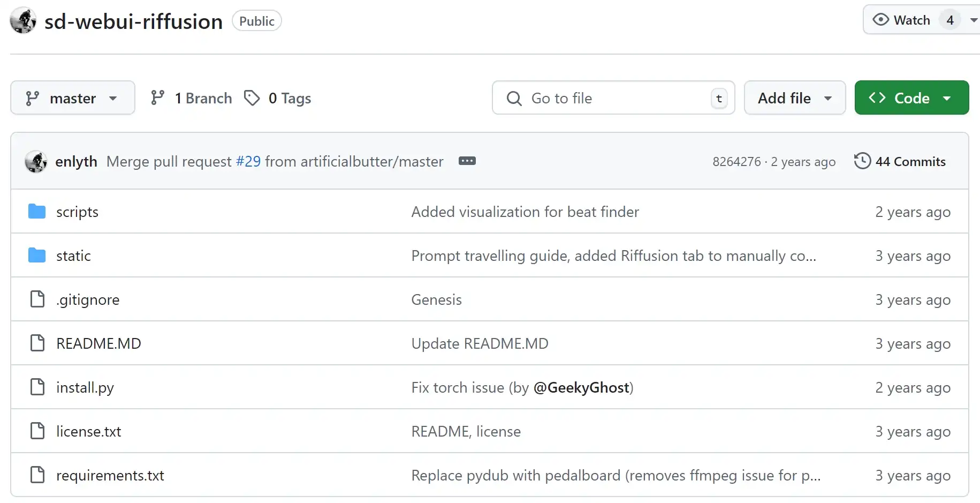View 0 Tags list

pyautogui.click(x=277, y=98)
